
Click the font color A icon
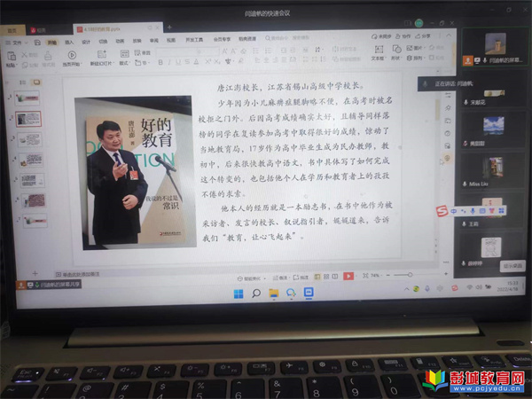click(197, 62)
